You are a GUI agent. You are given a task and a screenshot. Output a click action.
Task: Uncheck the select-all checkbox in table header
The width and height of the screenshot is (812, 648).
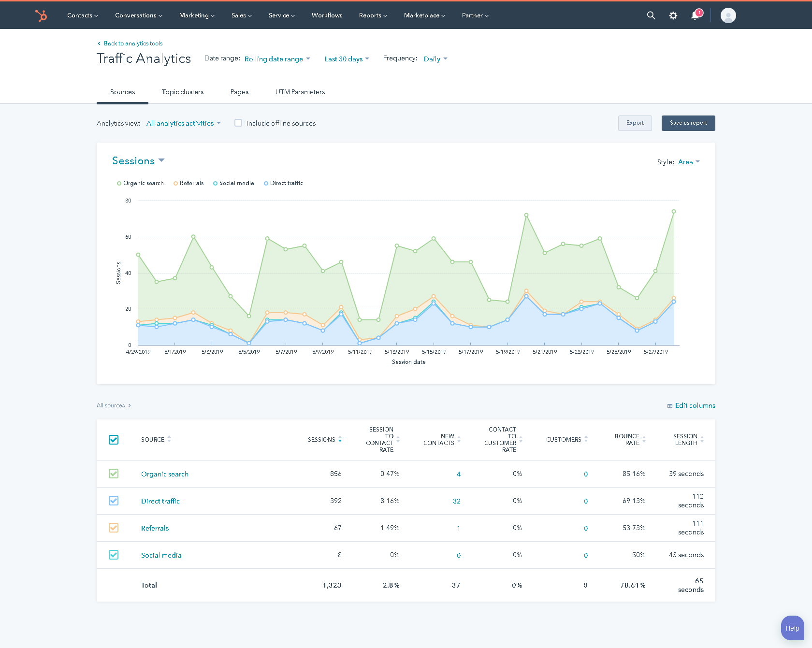(114, 440)
